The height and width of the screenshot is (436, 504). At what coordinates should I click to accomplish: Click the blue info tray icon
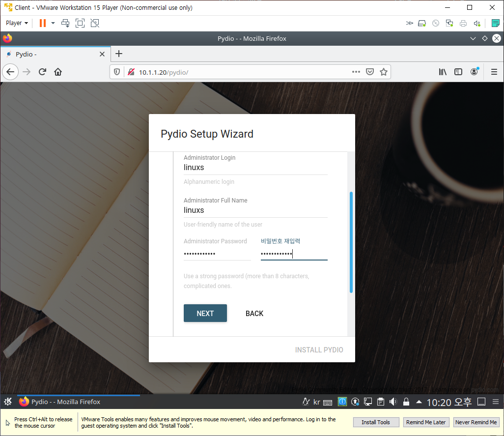pos(342,402)
